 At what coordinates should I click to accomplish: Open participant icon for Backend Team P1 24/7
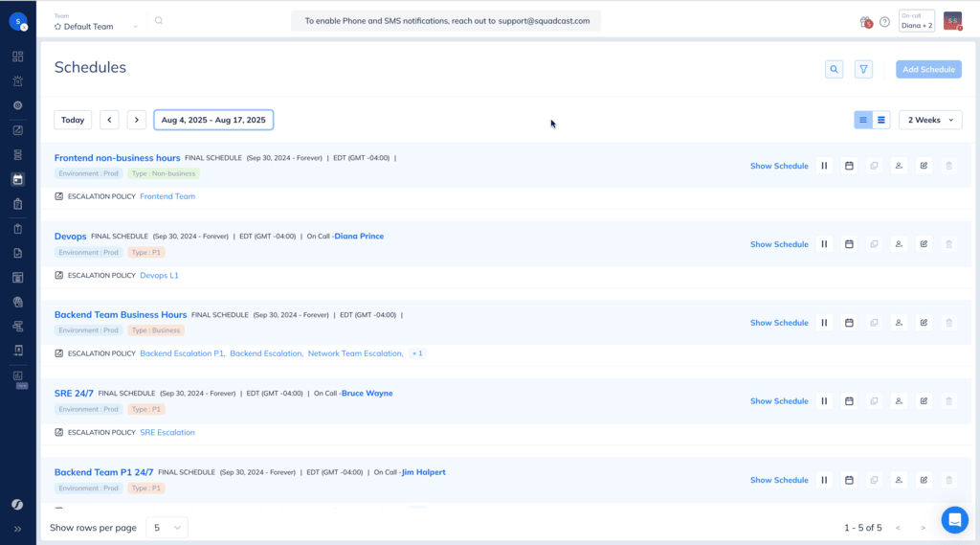pyautogui.click(x=899, y=480)
